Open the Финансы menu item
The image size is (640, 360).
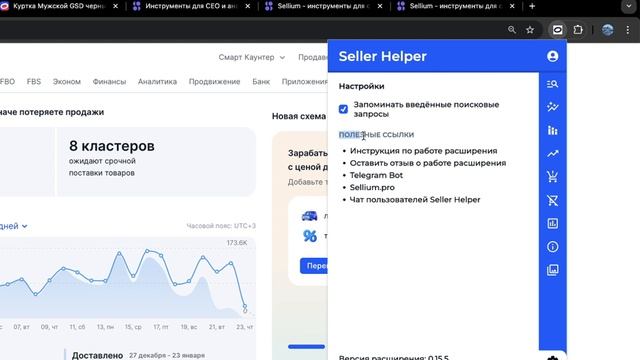109,82
